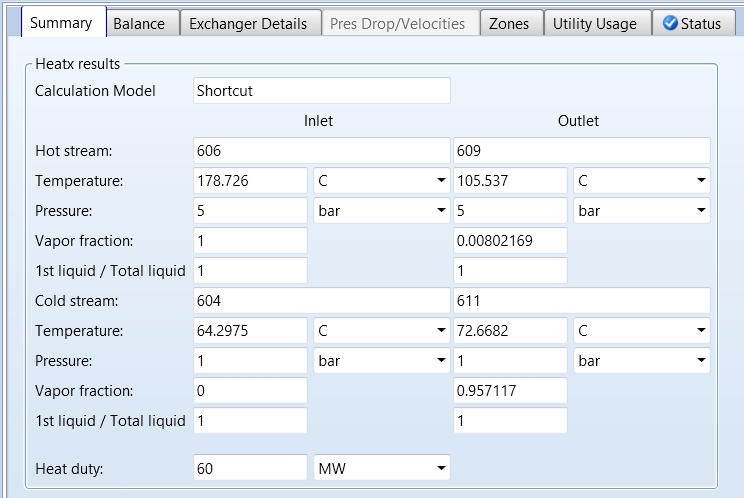Viewport: 744px width, 498px height.
Task: Open the Utility Usage tab
Action: [x=594, y=23]
